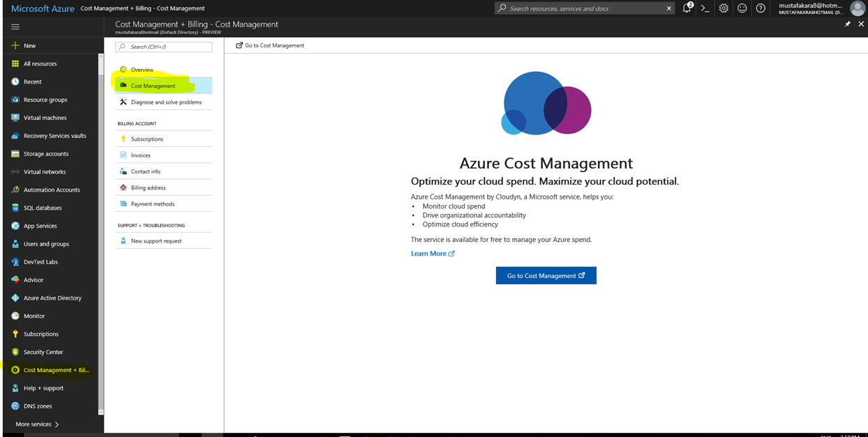Open SQL databases icon

coord(15,208)
